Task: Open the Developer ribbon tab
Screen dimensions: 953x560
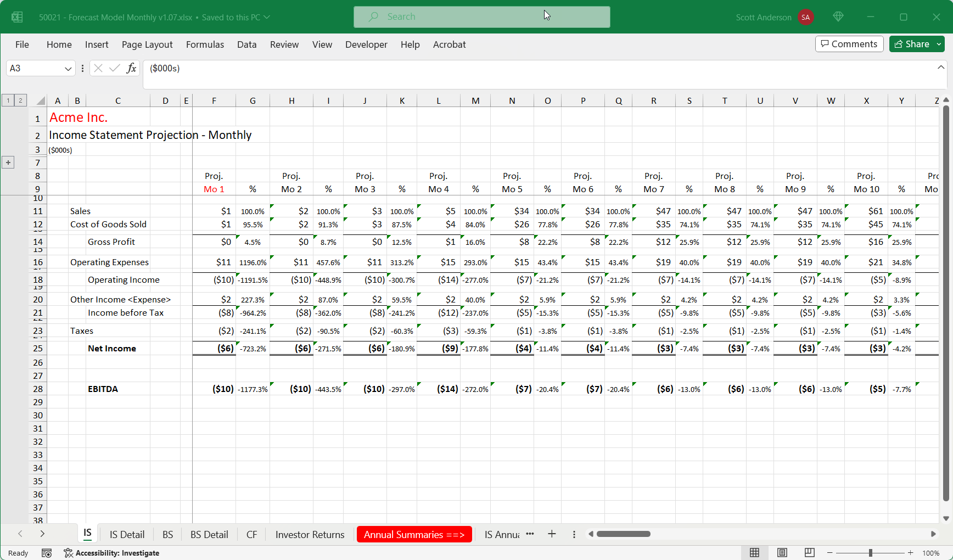Action: [x=366, y=44]
